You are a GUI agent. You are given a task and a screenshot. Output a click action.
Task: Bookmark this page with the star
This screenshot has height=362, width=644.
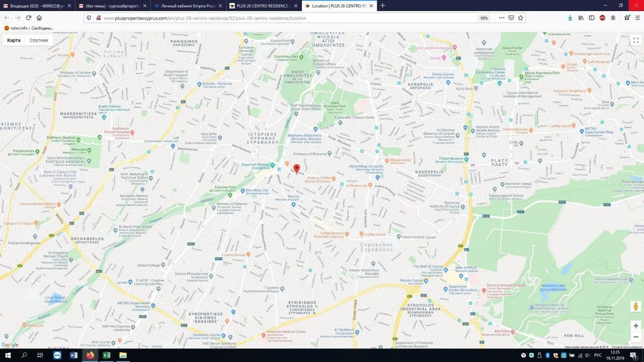coord(521,18)
